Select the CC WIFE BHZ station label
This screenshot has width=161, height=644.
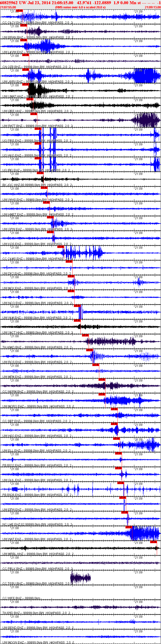pos(12,598)
